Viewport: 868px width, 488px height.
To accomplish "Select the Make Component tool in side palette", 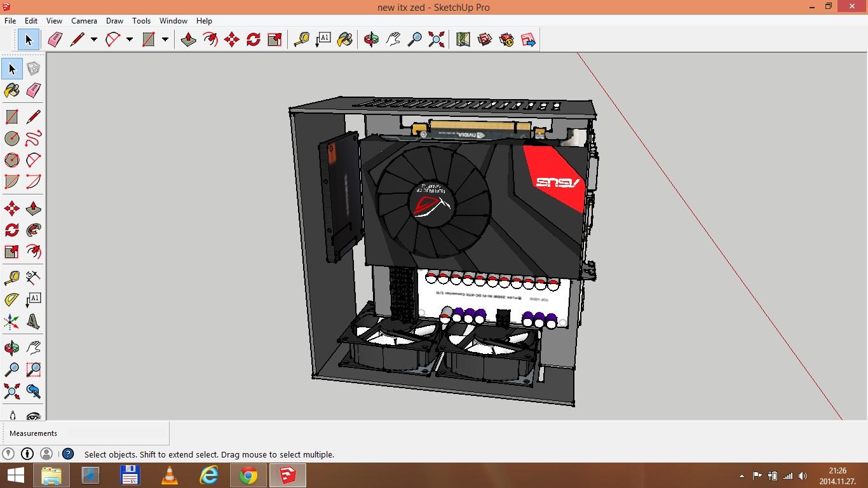I will point(34,69).
